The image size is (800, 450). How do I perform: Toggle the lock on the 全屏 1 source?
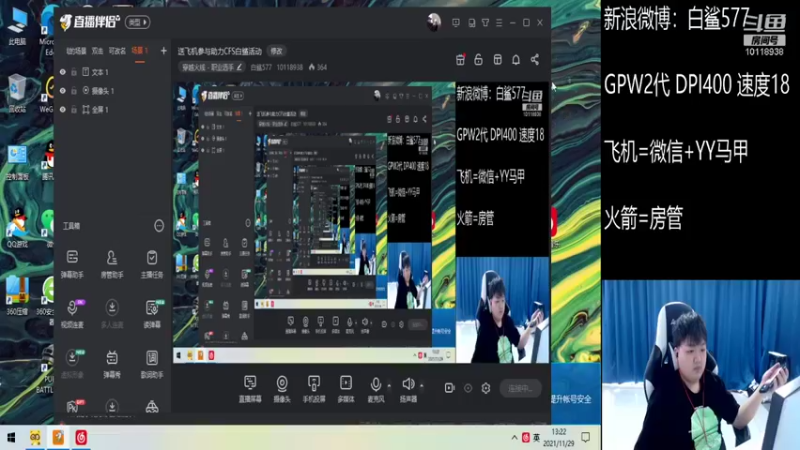point(74,109)
